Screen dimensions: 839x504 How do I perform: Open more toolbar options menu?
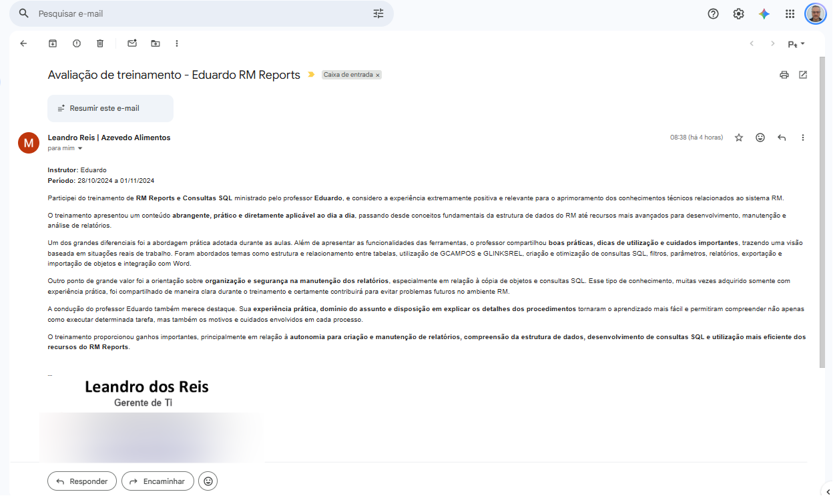click(x=177, y=43)
